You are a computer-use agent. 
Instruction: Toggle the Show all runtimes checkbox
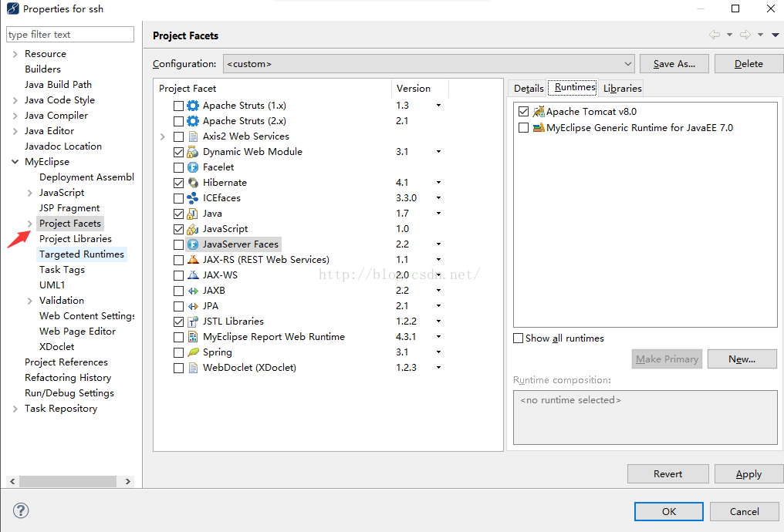point(519,338)
